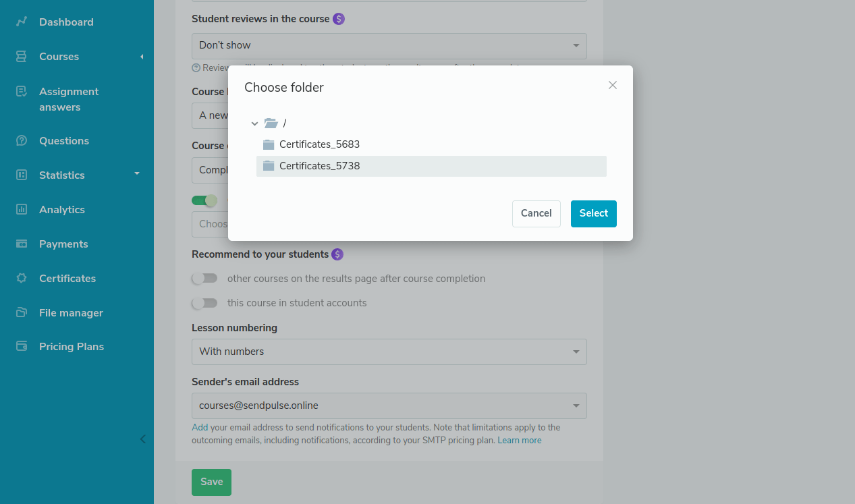The height and width of the screenshot is (504, 855).
Task: Select the Certificates_5683 folder
Action: [x=319, y=144]
